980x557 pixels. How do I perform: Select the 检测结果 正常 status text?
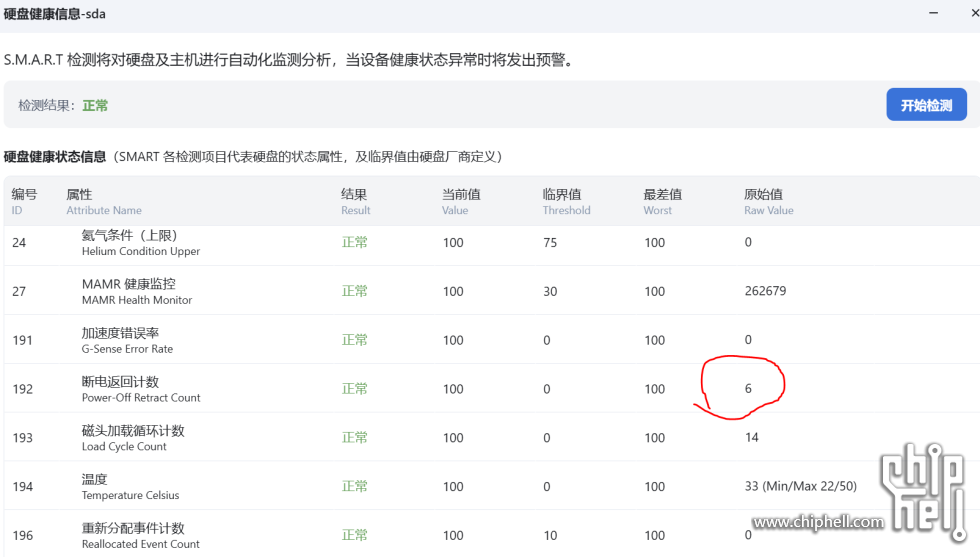tap(95, 106)
